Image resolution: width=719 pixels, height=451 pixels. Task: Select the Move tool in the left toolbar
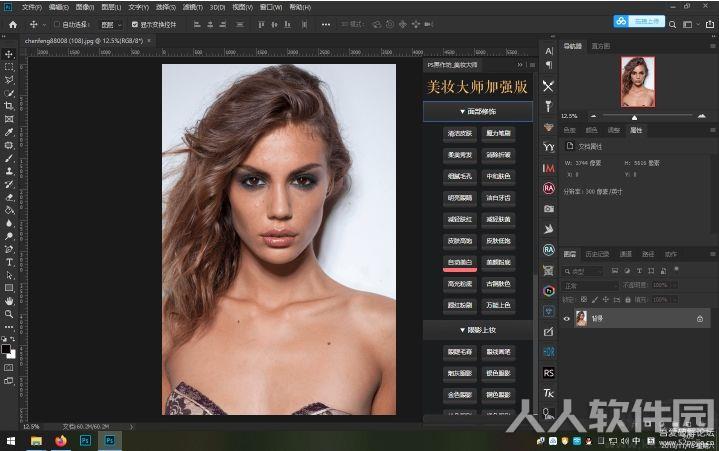point(9,54)
